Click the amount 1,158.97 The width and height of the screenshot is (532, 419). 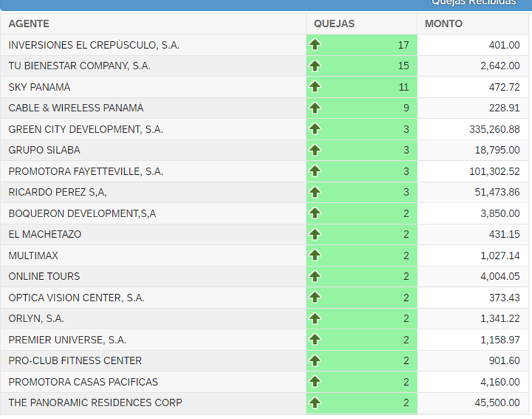[x=500, y=340]
